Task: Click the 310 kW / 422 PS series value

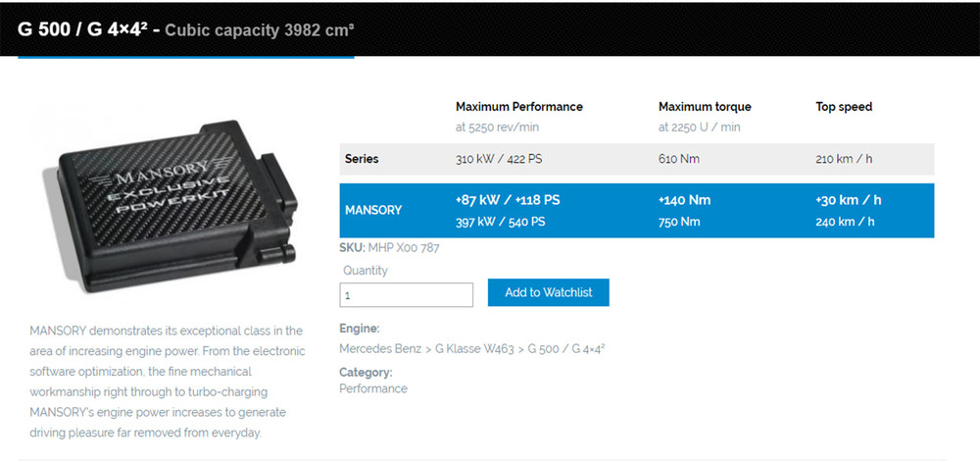Action: coord(500,159)
